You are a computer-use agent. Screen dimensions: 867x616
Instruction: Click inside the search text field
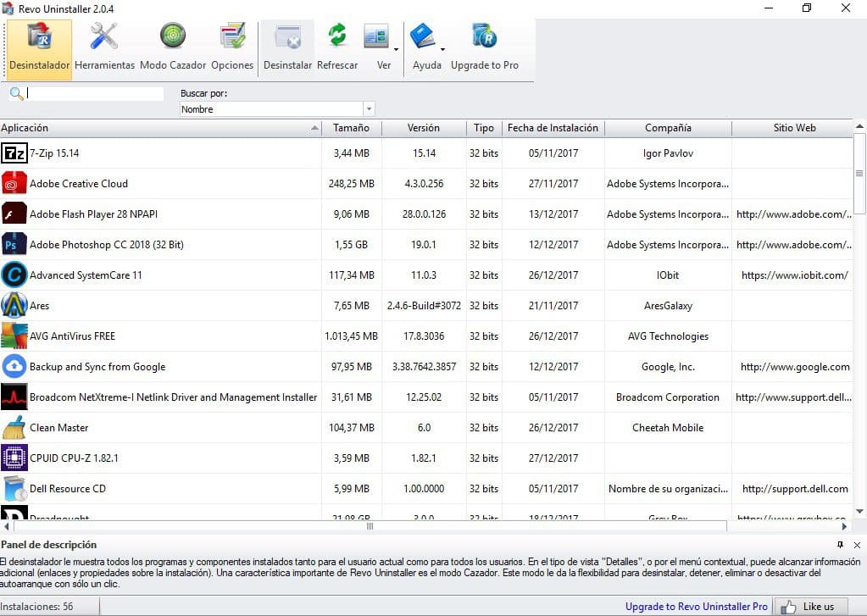(x=95, y=93)
